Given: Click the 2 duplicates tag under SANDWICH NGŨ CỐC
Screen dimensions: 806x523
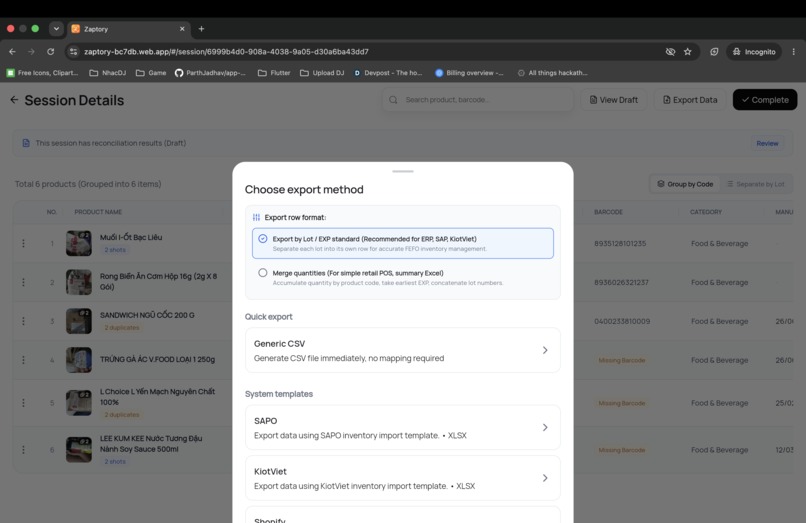Looking at the screenshot, I should (x=122, y=328).
